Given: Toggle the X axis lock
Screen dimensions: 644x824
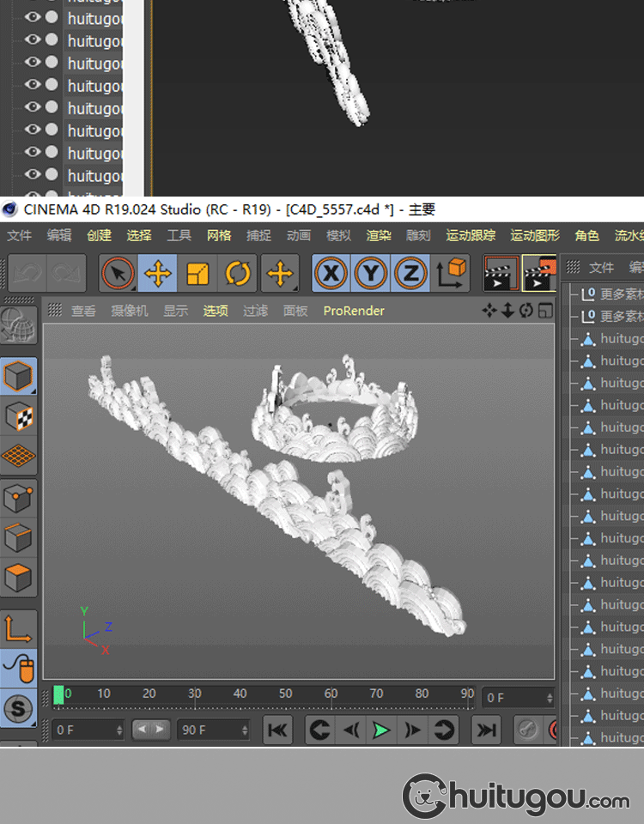Looking at the screenshot, I should (331, 274).
